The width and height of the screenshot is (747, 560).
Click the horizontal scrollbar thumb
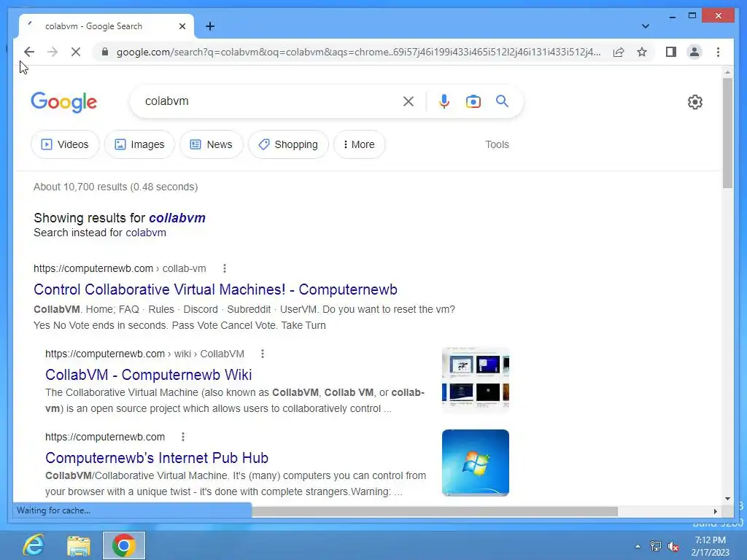(435, 511)
